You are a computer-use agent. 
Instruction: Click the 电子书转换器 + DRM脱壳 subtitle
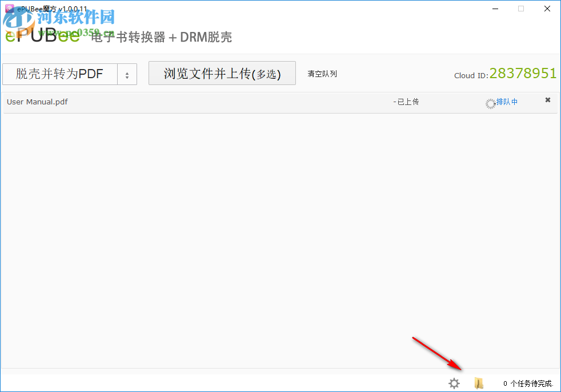click(x=160, y=37)
